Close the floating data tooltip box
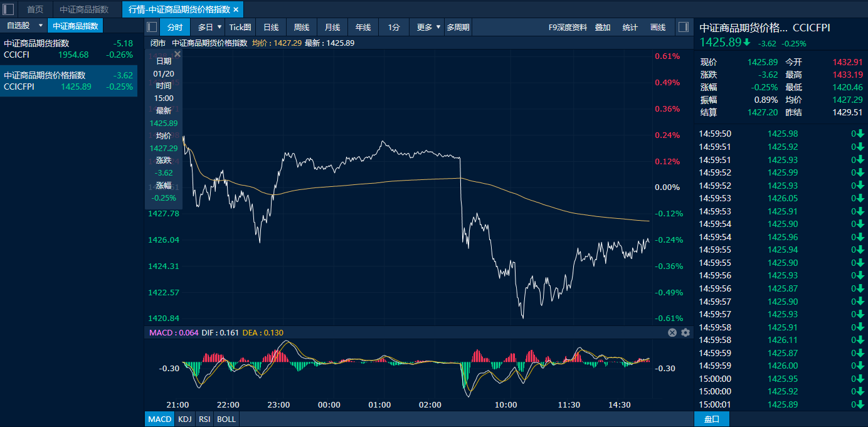 click(x=177, y=55)
